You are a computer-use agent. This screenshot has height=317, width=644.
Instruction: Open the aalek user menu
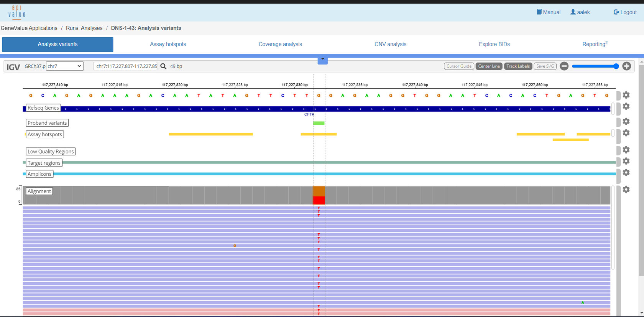(580, 12)
